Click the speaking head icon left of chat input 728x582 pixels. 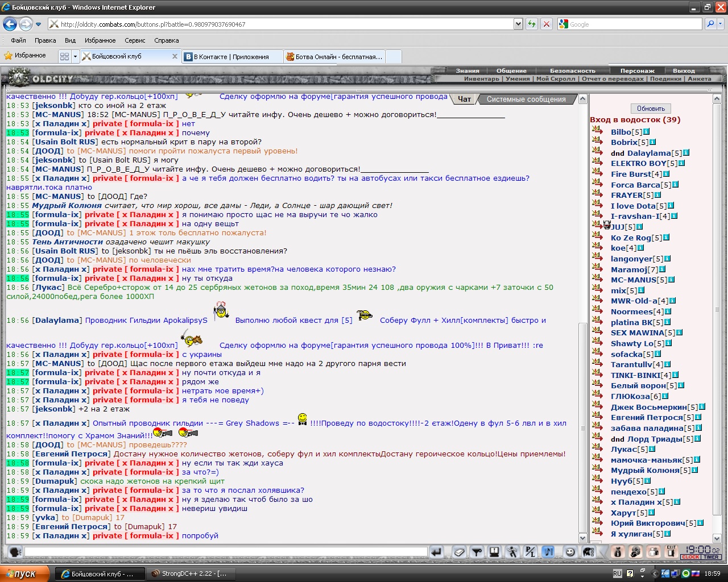[15, 552]
